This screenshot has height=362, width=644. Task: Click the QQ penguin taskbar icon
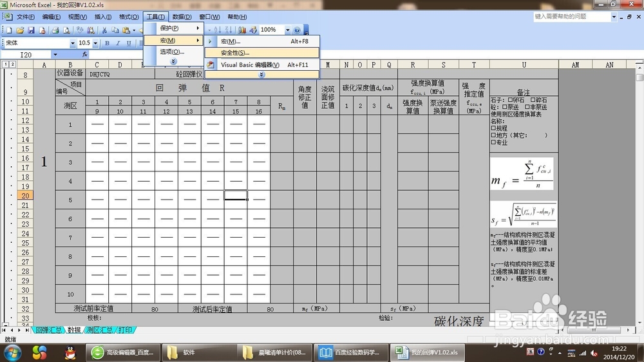tap(71, 352)
